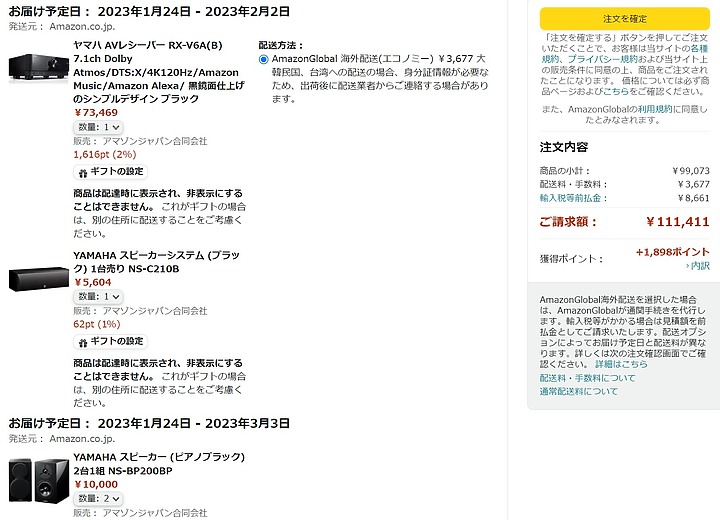Open quantity dropdown for NS-BP200BP speakers
The width and height of the screenshot is (720, 520).
click(98, 498)
